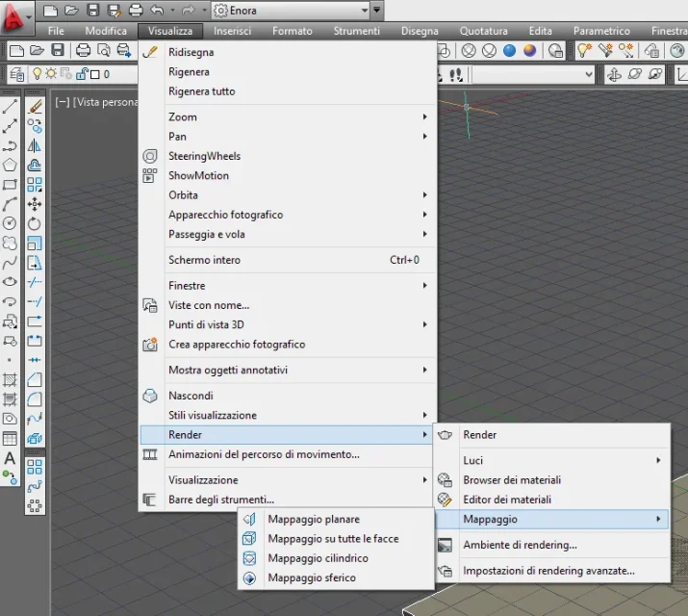Select the Polygon draw tool
Image resolution: width=688 pixels, height=616 pixels.
click(x=11, y=165)
